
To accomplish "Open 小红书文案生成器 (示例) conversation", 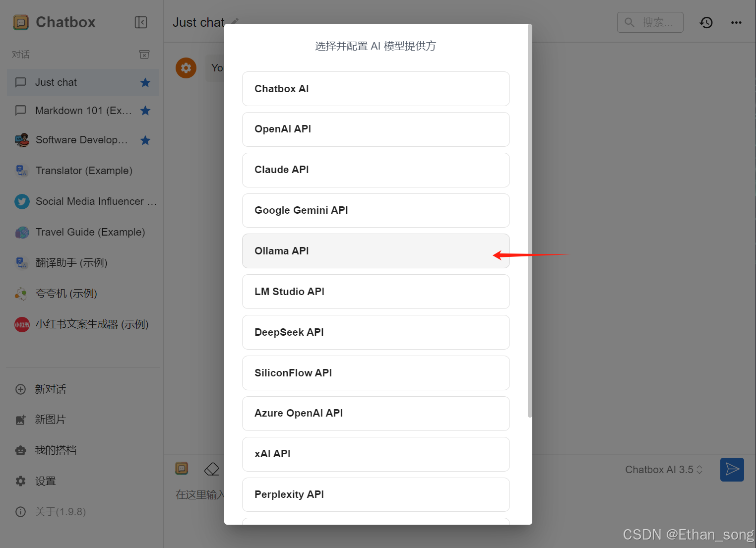I will click(x=83, y=324).
